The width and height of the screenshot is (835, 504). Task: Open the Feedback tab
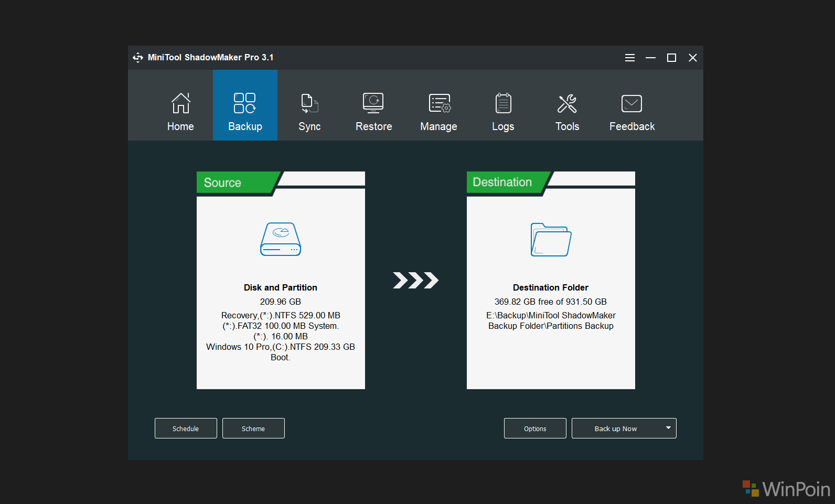point(632,111)
